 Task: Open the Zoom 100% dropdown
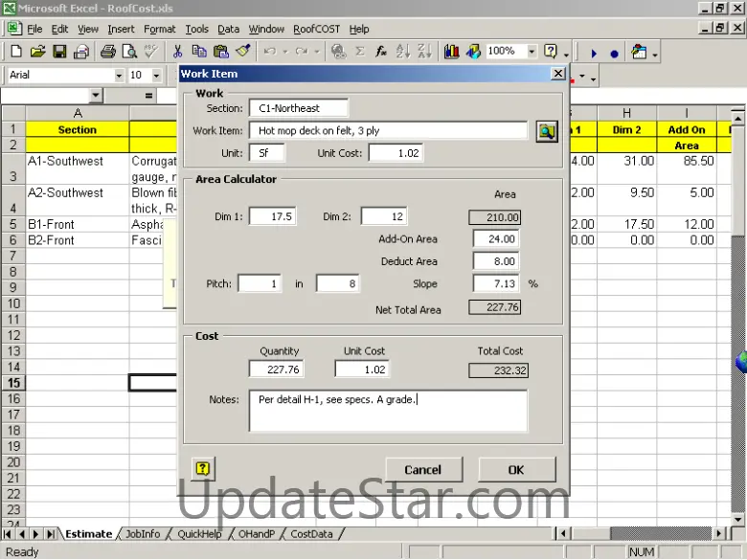(532, 52)
